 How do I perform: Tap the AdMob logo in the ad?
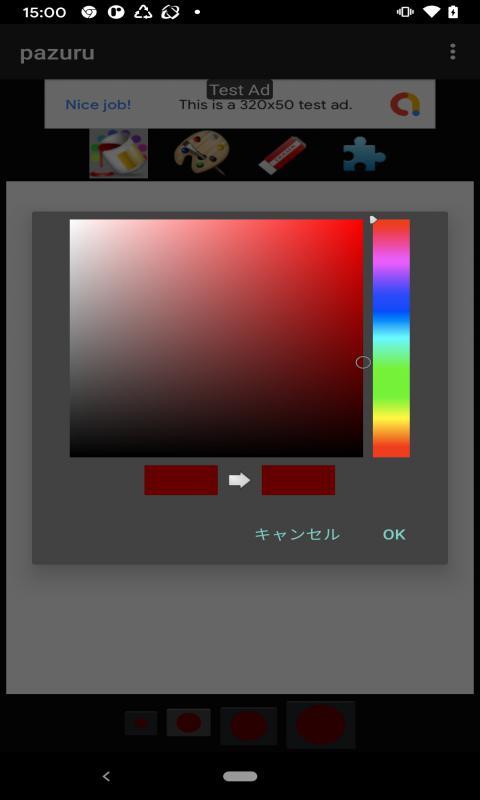405,104
